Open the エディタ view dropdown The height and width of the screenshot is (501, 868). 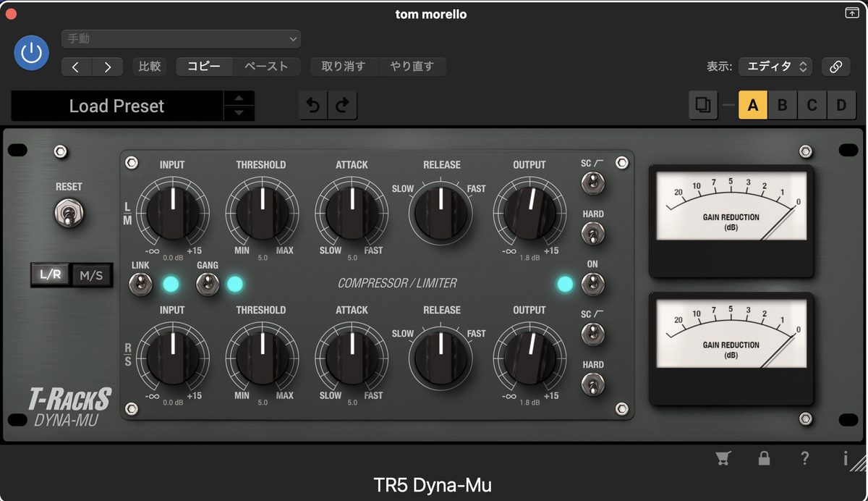tap(775, 67)
